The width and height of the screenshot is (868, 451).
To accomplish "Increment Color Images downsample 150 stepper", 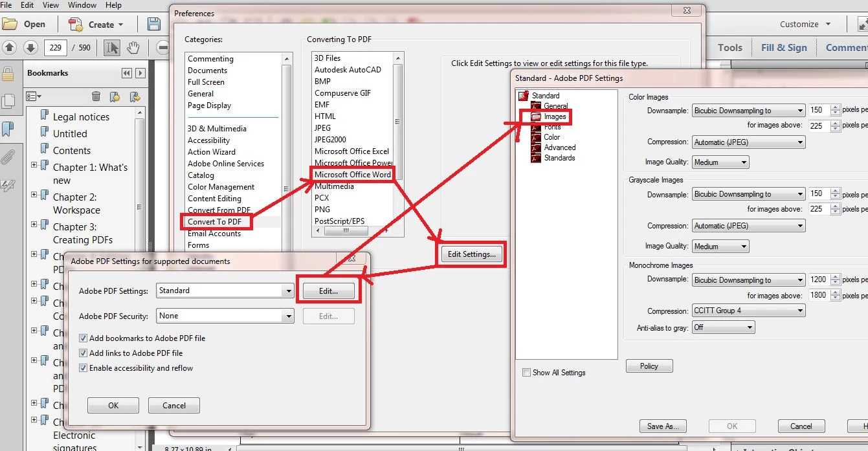I will [836, 107].
